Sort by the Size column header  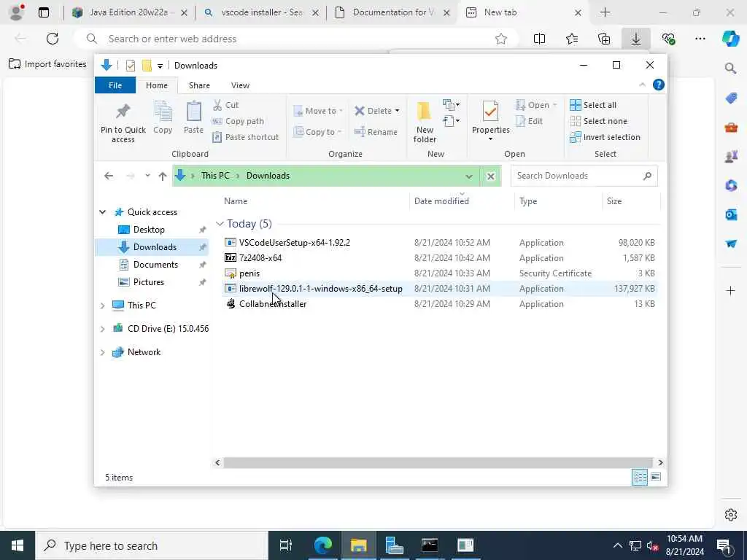pyautogui.click(x=631, y=201)
